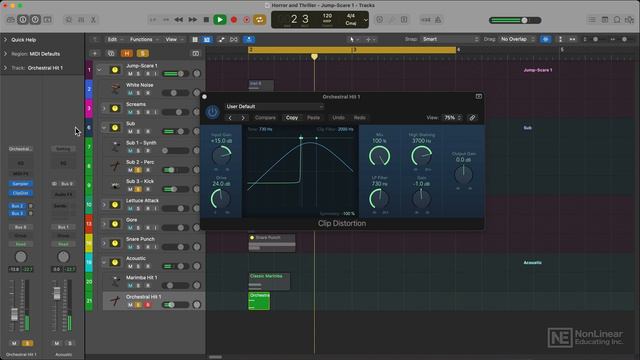This screenshot has width=640, height=360.
Task: Mute the Snare Punch track
Action: tap(130, 247)
